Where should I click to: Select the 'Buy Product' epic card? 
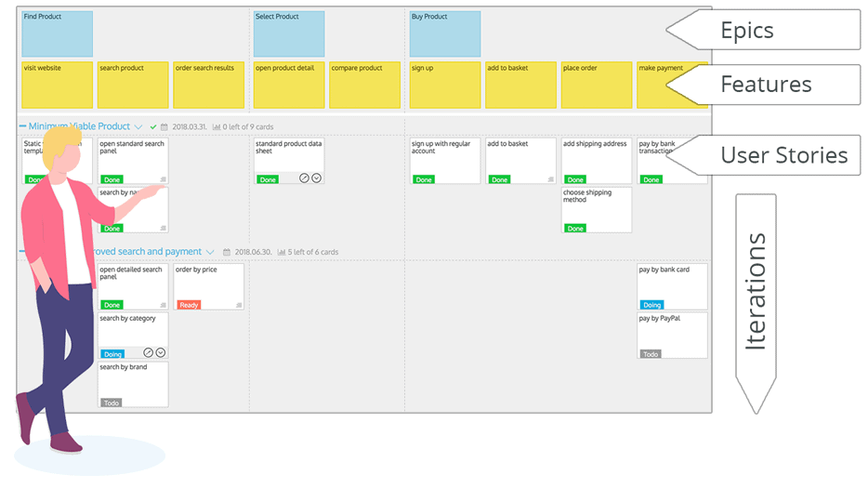coord(445,33)
